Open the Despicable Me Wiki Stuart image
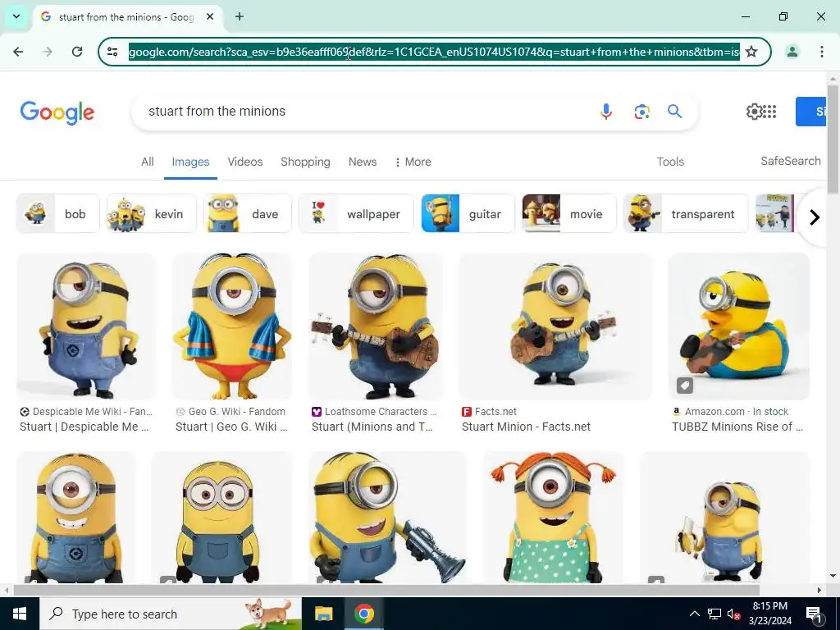This screenshot has width=840, height=630. pos(86,326)
